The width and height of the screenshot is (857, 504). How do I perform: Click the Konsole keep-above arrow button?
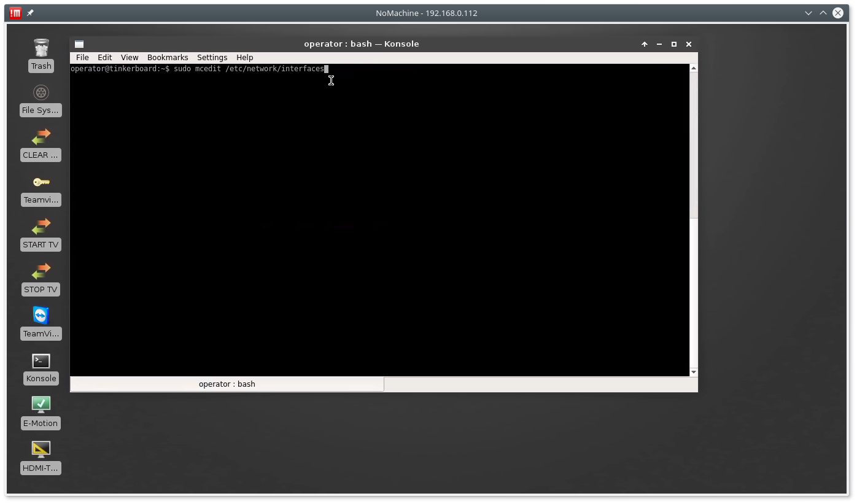tap(645, 44)
